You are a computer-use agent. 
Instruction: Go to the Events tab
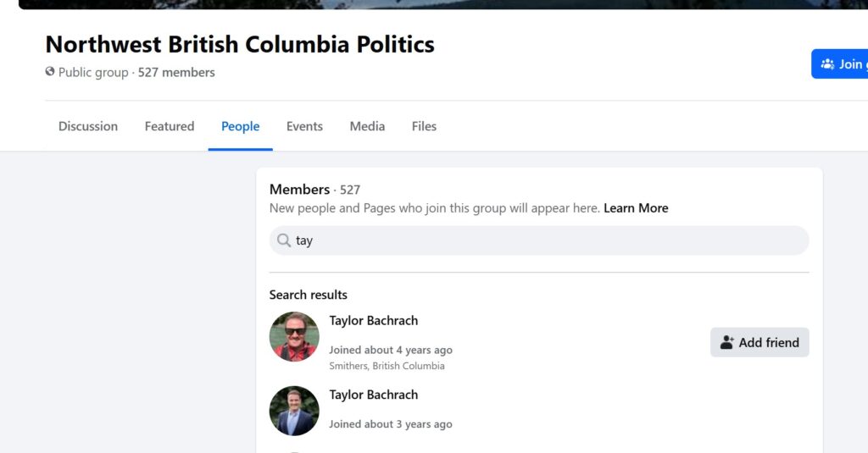pyautogui.click(x=304, y=126)
